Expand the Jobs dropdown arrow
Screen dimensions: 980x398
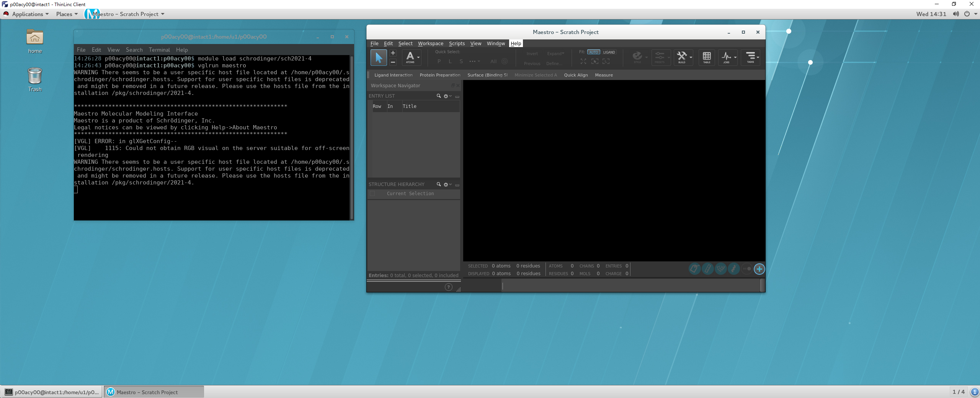(x=735, y=57)
